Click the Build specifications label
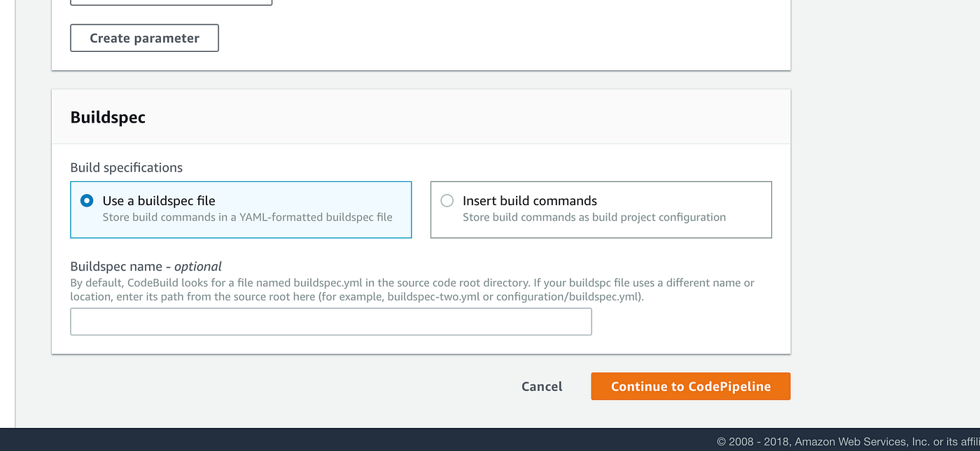 [x=127, y=167]
